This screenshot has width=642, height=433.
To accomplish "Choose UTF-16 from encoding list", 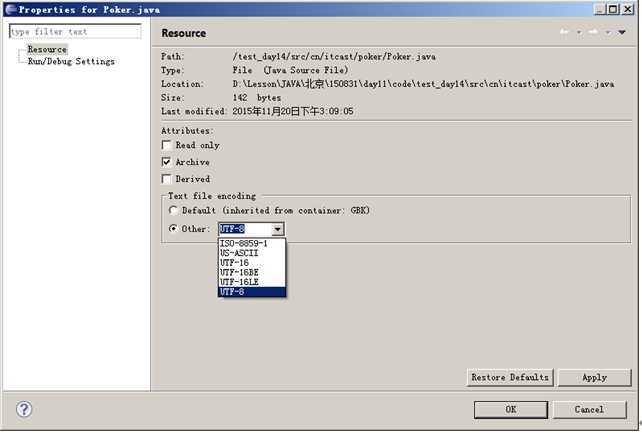I will pyautogui.click(x=252, y=263).
